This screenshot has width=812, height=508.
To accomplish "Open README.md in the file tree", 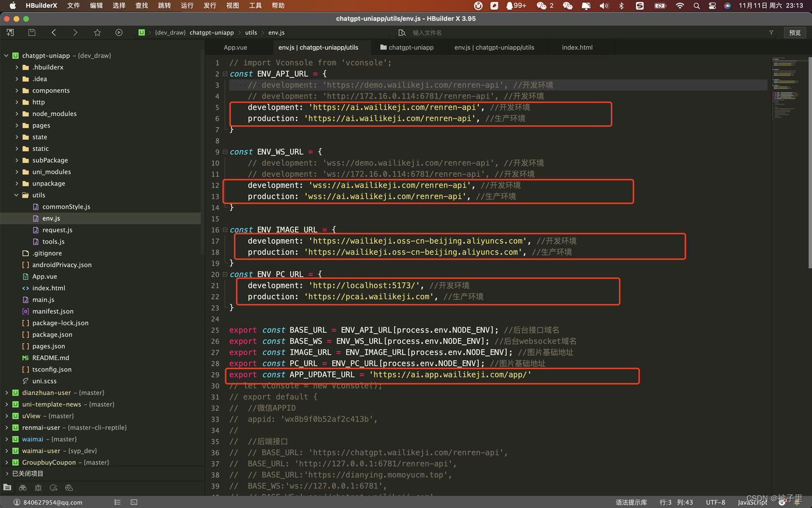I will tap(50, 358).
